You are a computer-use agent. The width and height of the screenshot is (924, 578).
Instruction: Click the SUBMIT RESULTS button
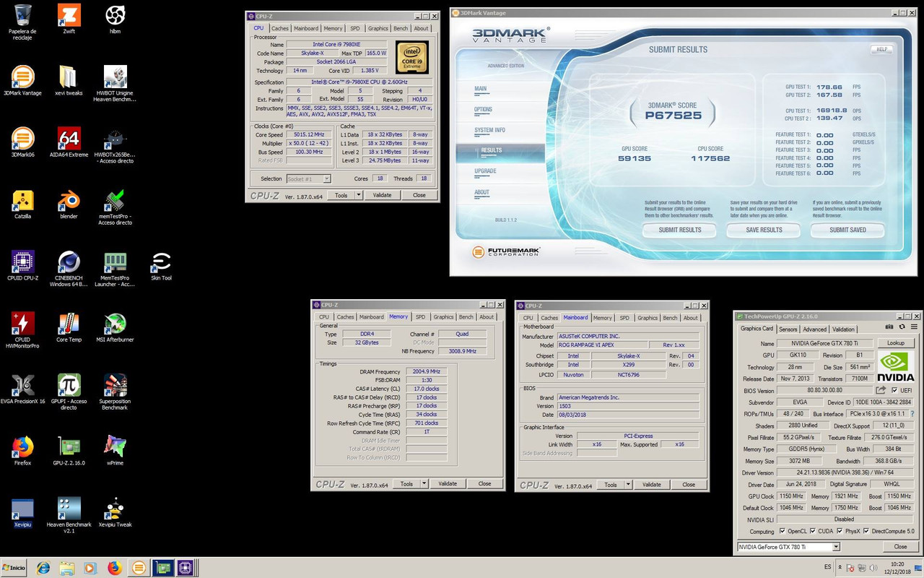(679, 230)
